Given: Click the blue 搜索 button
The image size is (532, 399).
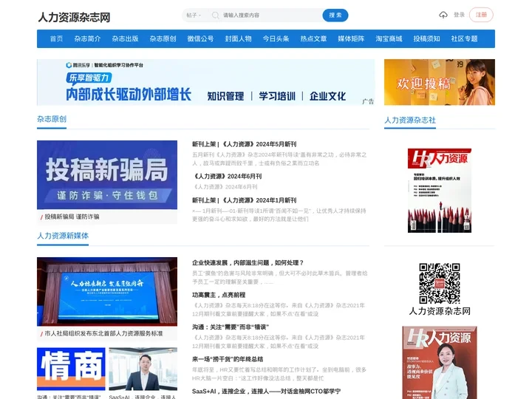Looking at the screenshot, I should (x=335, y=16).
